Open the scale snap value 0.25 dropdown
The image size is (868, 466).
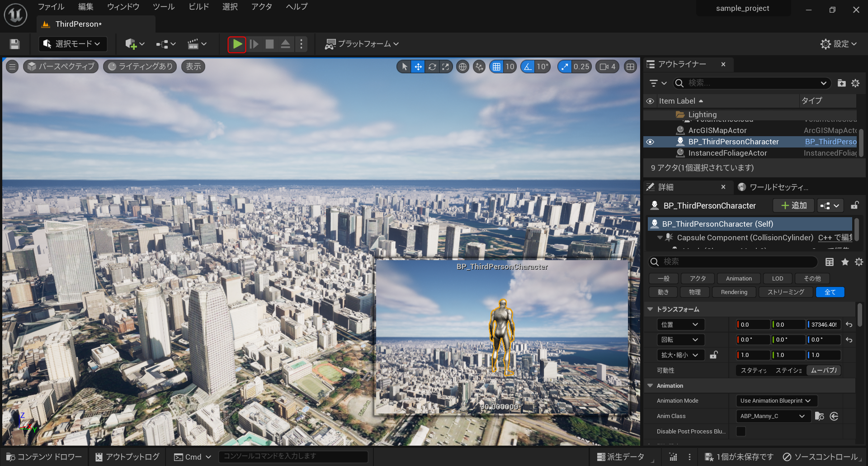click(581, 67)
